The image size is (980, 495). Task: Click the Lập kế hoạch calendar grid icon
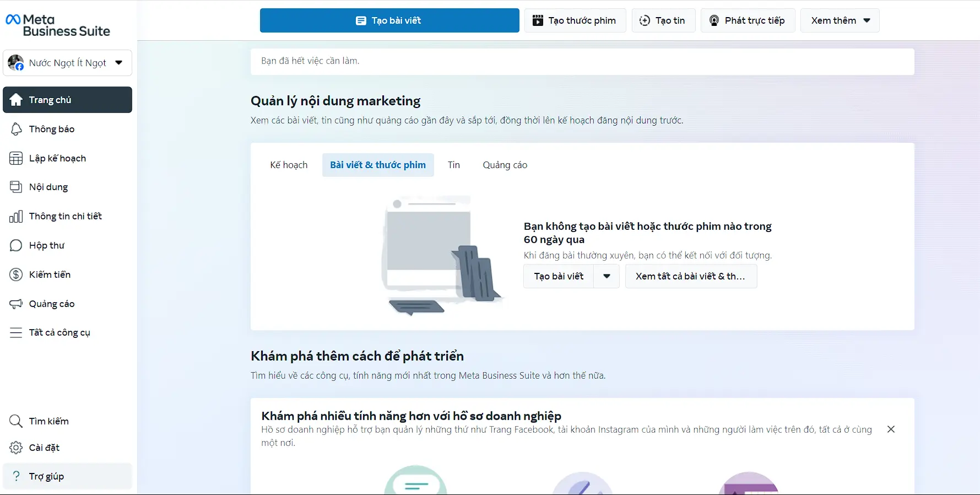click(x=16, y=158)
